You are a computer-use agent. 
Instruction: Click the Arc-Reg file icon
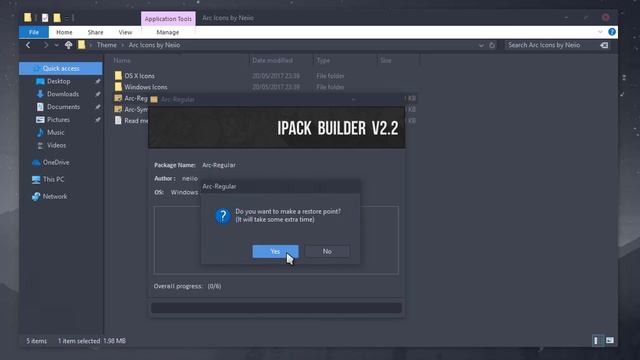pos(118,98)
